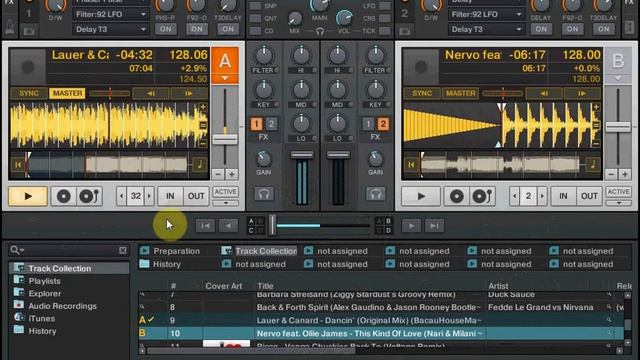Open Track Collection in browser tree

[x=60, y=268]
